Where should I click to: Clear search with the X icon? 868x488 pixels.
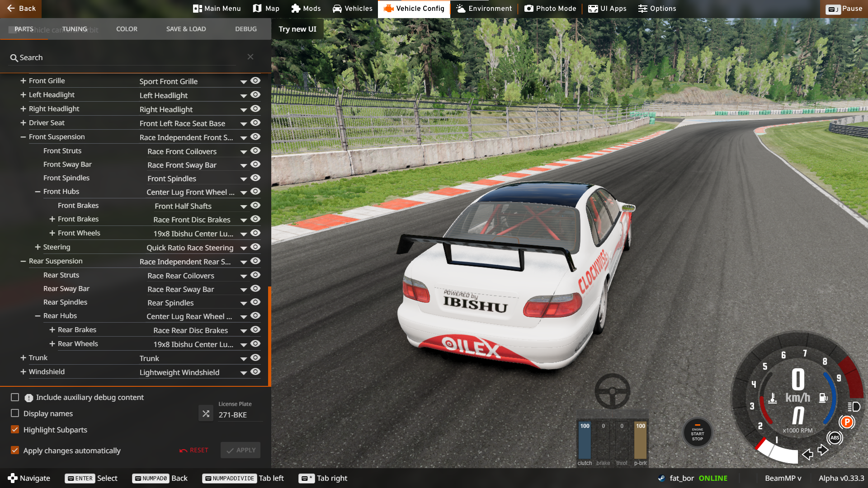250,57
